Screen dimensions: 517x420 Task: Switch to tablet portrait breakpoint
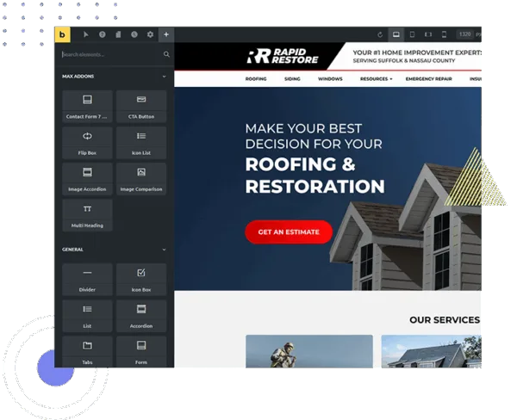[x=412, y=34]
